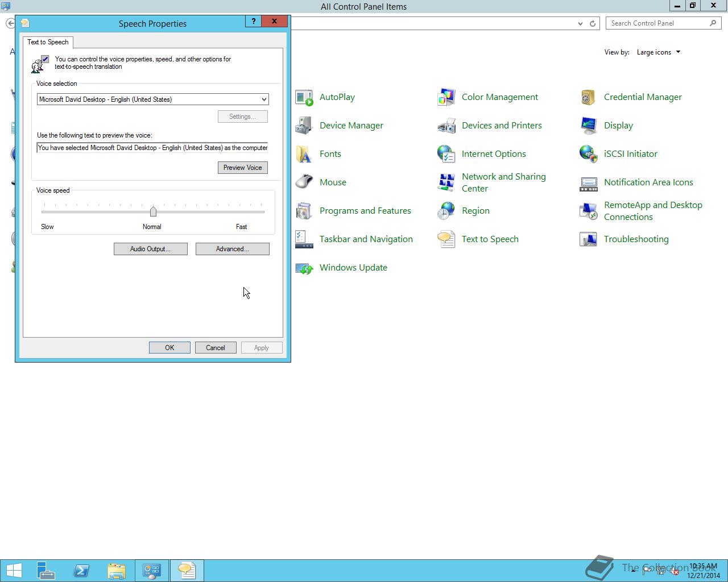Confirm with the OK button

[x=169, y=348]
